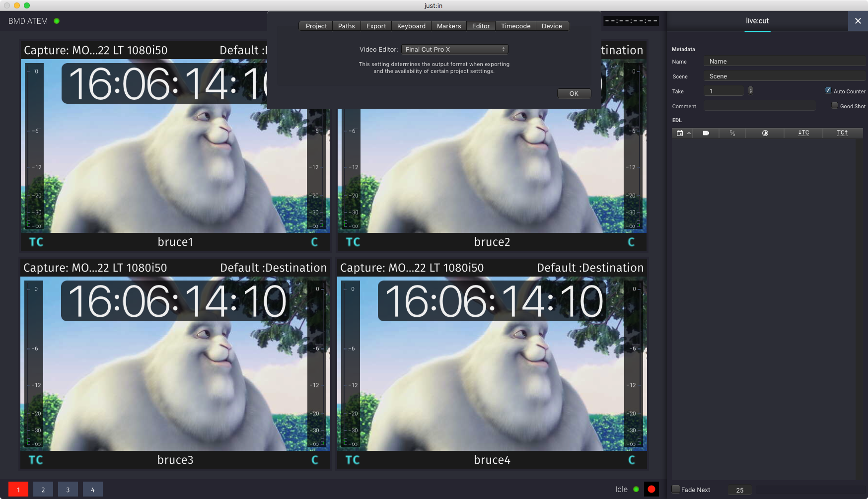Viewport: 868px width, 499px height.
Task: Toggle the Auto Counter checkbox
Action: 828,90
